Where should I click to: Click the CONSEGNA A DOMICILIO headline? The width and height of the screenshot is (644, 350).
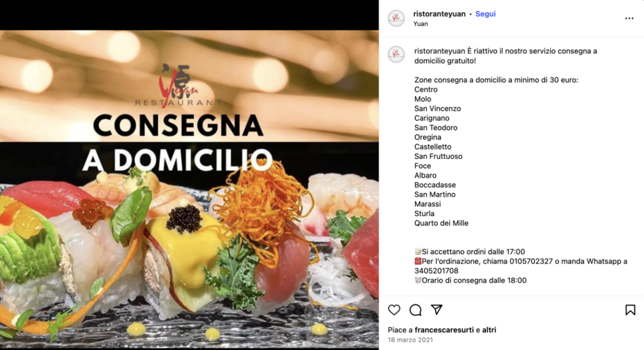point(178,143)
